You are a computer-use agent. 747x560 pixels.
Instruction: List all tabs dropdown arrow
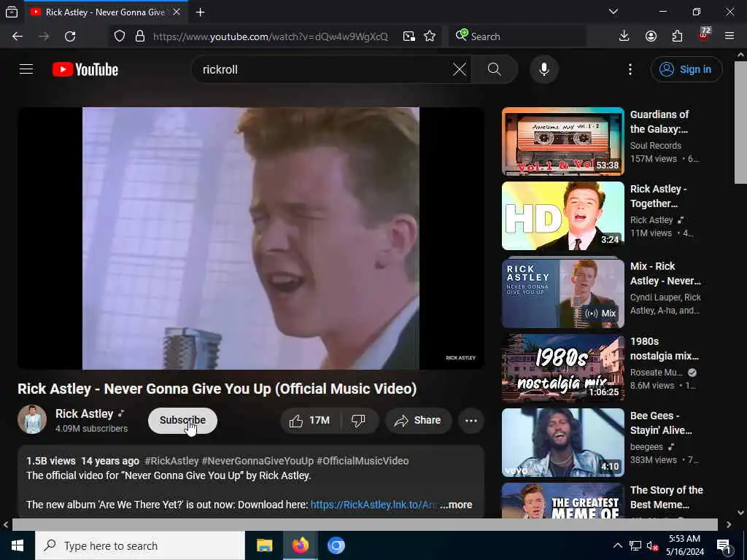click(x=614, y=12)
